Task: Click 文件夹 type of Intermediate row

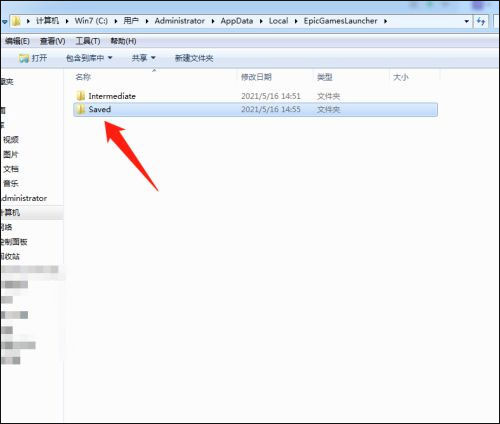Action: pyautogui.click(x=328, y=96)
